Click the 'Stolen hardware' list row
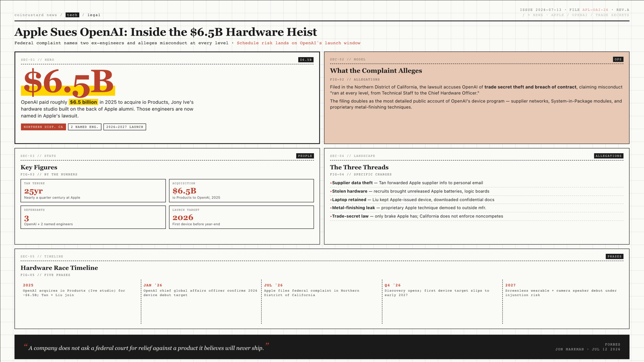This screenshot has width=644, height=362. (477, 191)
